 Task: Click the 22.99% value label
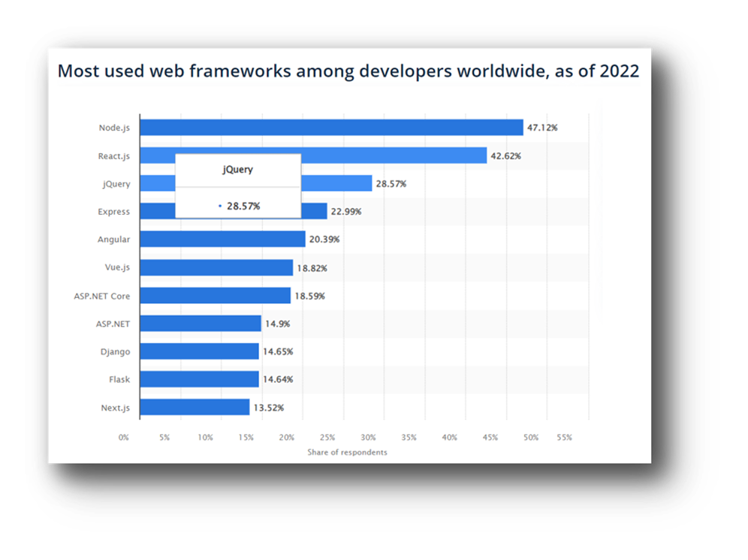coord(346,211)
